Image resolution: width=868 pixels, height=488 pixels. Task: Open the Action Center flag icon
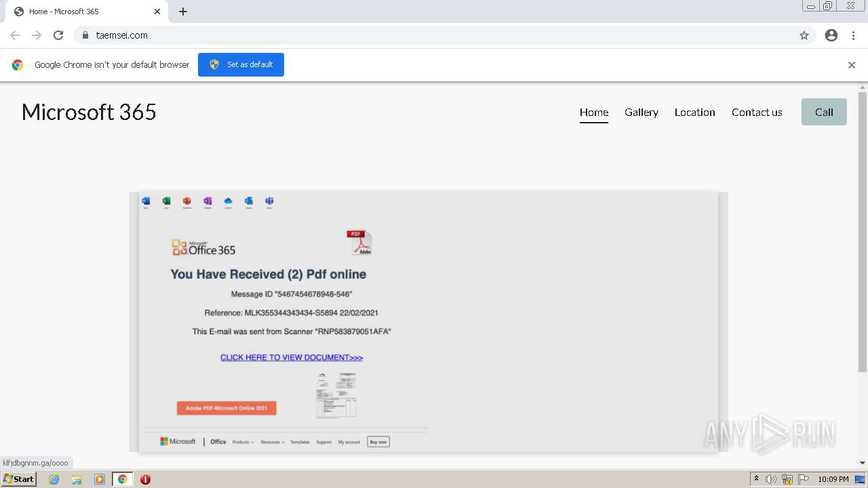pos(804,479)
